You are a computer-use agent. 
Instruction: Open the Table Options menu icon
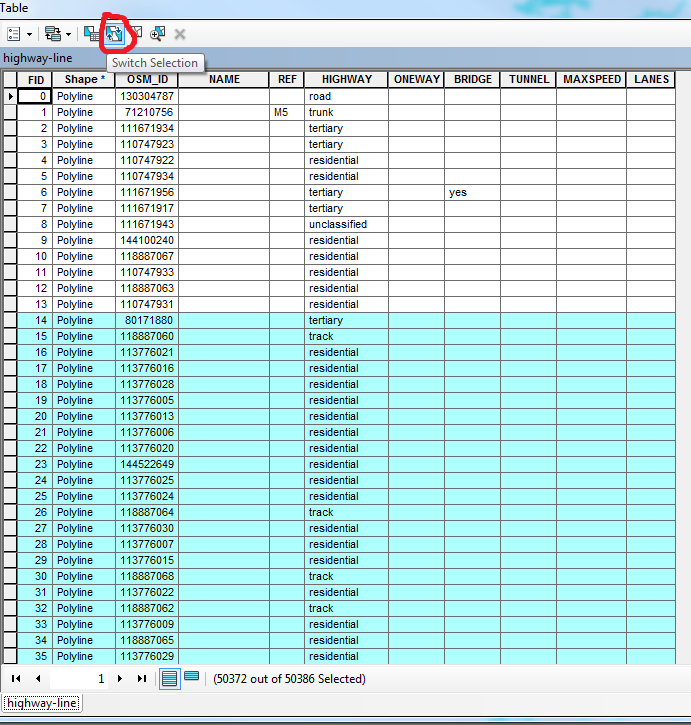coord(14,34)
